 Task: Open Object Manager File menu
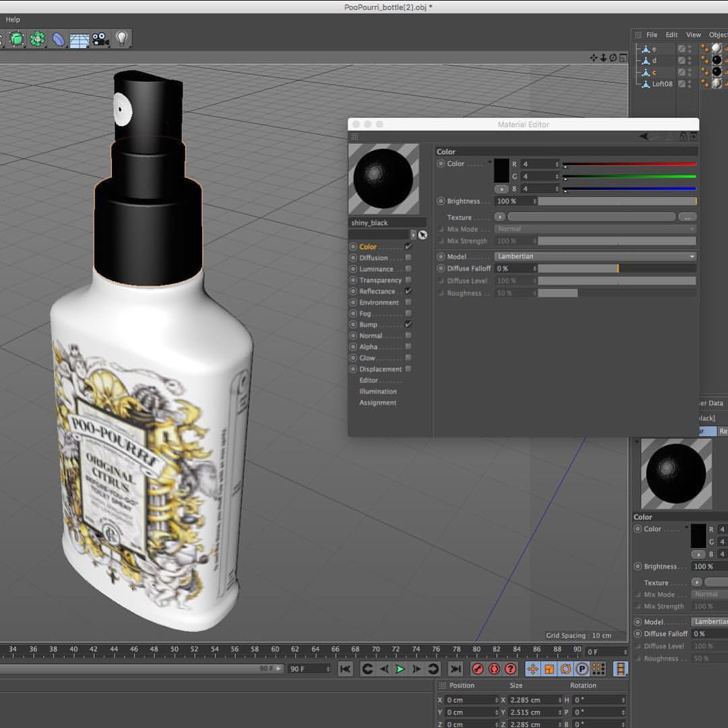coord(651,35)
